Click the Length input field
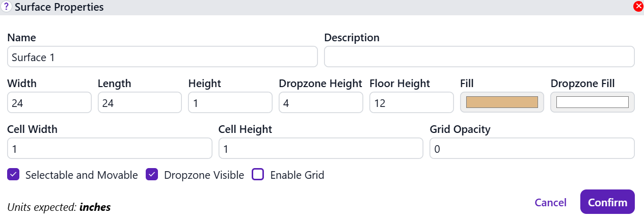644x219 pixels. (x=140, y=103)
